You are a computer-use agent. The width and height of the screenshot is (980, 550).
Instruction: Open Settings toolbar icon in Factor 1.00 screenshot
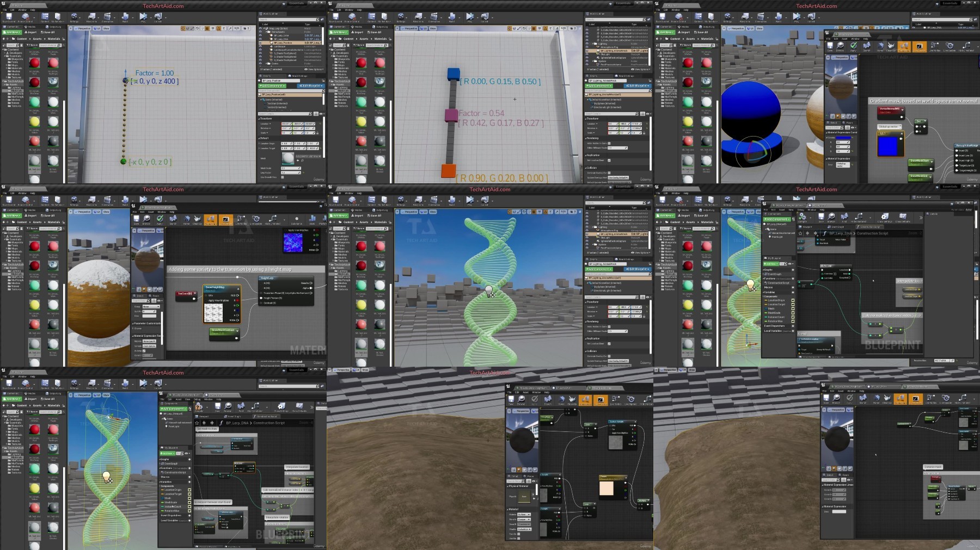coord(74,18)
